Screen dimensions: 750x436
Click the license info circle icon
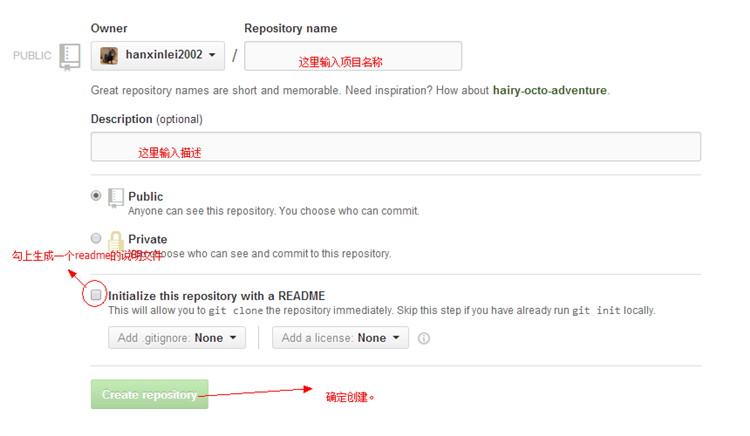(x=424, y=338)
